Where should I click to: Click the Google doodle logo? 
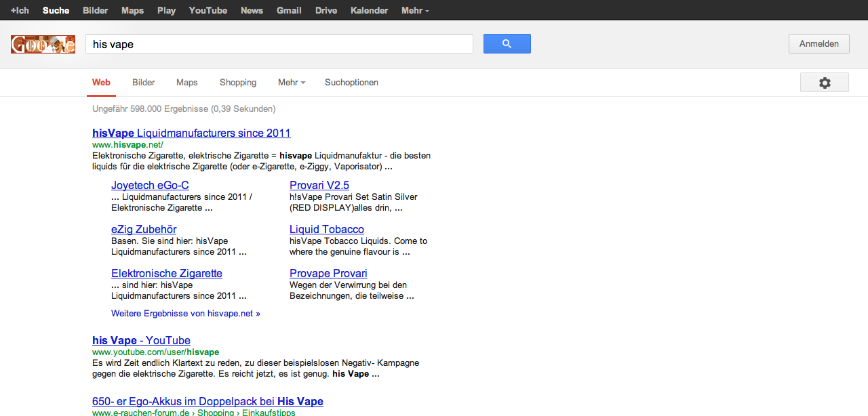(x=43, y=45)
